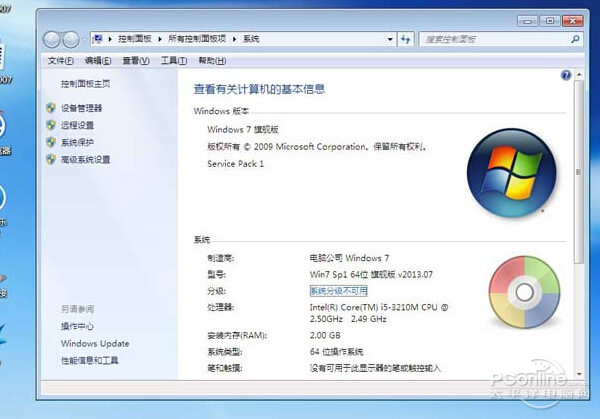This screenshot has height=419, width=600.
Task: Close the System window
Action: pyautogui.click(x=572, y=21)
